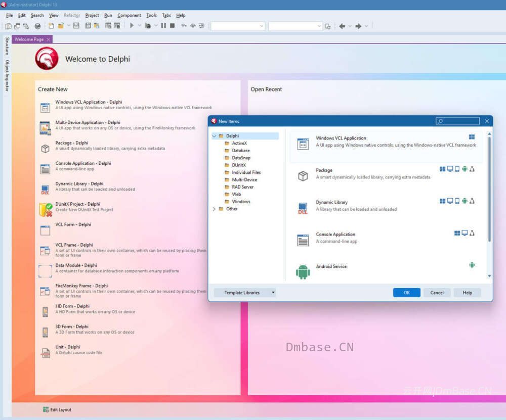The image size is (506, 420).
Task: Open the Run button dropdown arrow
Action: pos(140,26)
